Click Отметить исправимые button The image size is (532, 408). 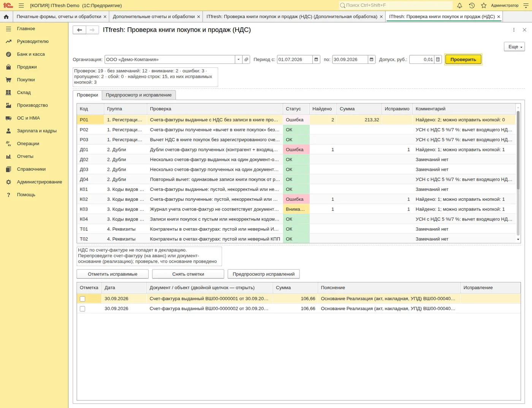[112, 274]
